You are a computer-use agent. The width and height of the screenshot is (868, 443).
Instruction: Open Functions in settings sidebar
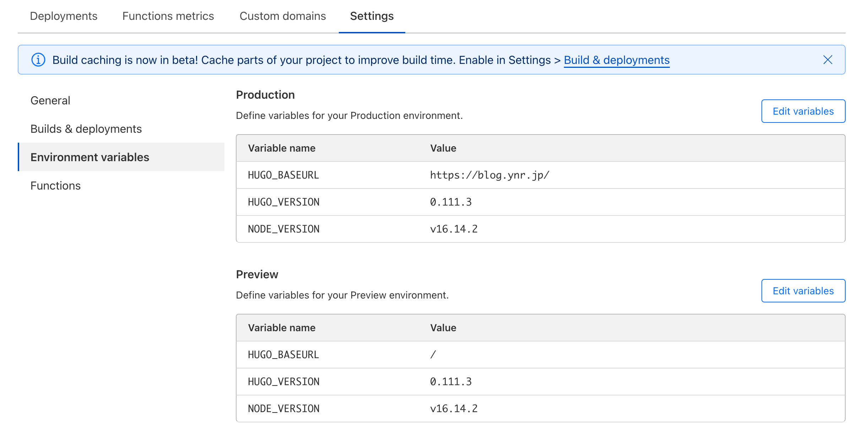pos(55,186)
